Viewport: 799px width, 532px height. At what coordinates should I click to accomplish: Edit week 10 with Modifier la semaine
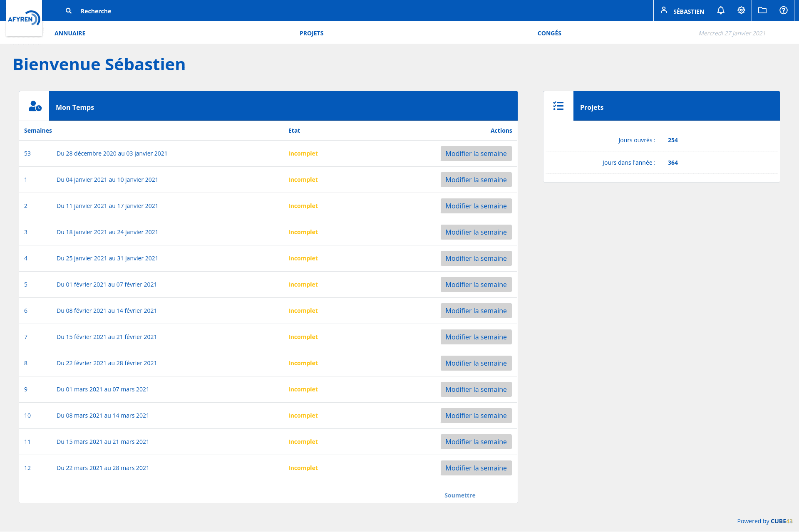(x=476, y=416)
